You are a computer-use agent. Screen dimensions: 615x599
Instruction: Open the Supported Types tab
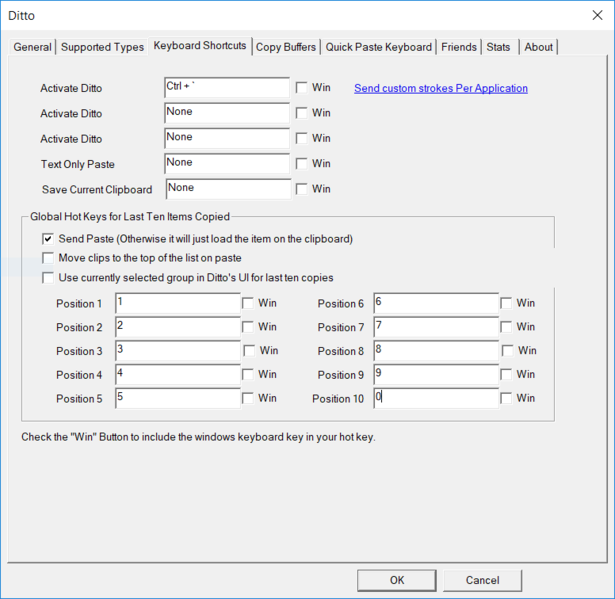(x=102, y=47)
